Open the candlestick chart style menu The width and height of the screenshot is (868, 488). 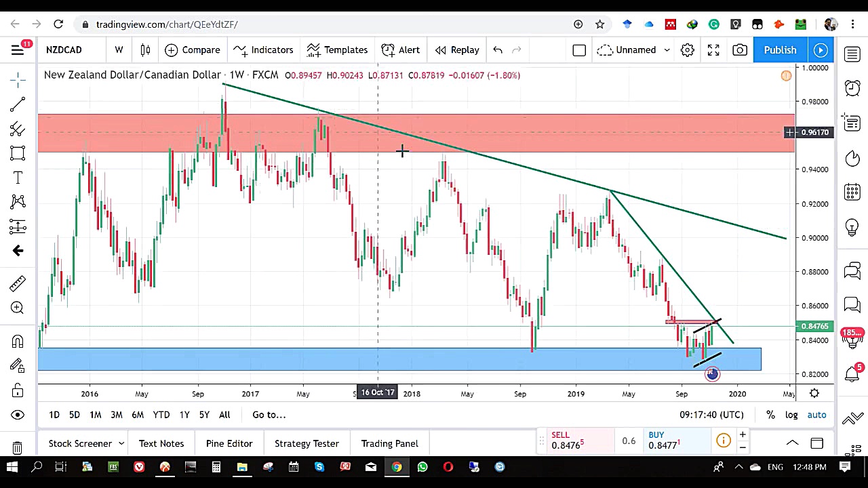pyautogui.click(x=145, y=50)
